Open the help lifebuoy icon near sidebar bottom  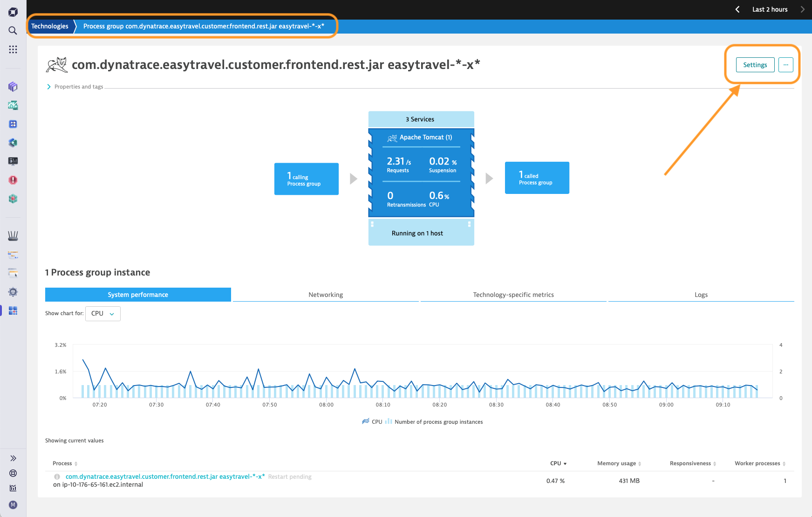pyautogui.click(x=13, y=473)
